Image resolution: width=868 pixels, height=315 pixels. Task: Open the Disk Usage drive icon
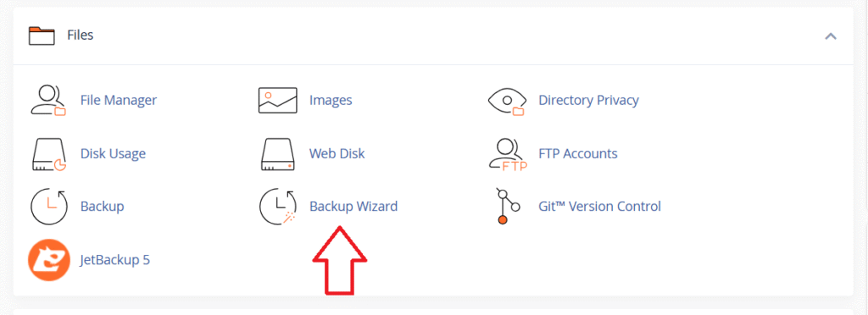(x=48, y=153)
